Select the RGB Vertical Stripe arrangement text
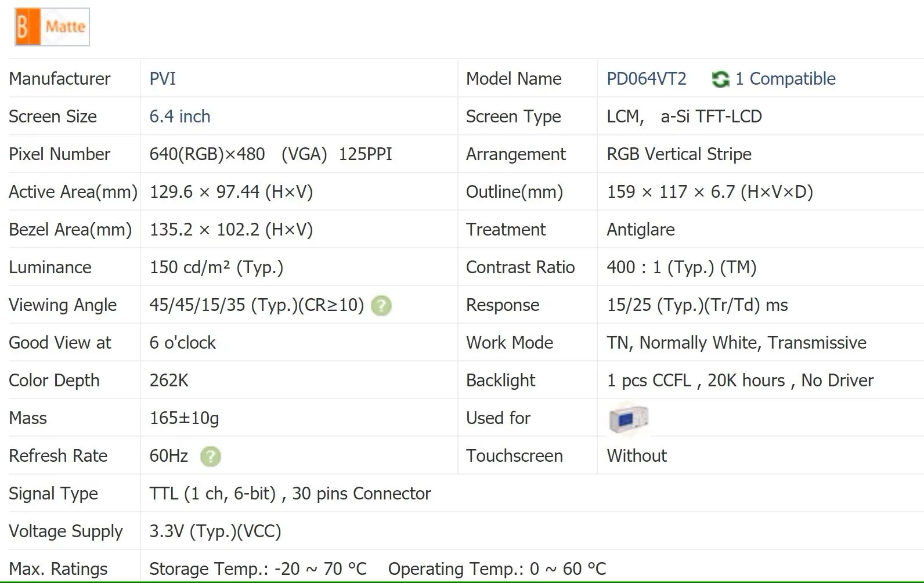924x583 pixels. 679,154
